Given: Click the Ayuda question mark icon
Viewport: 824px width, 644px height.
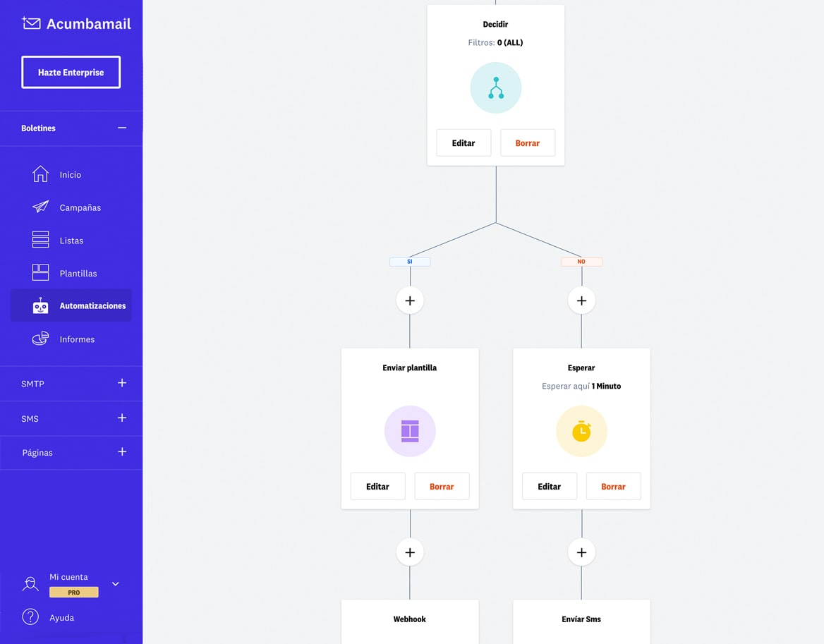Looking at the screenshot, I should tap(30, 617).
